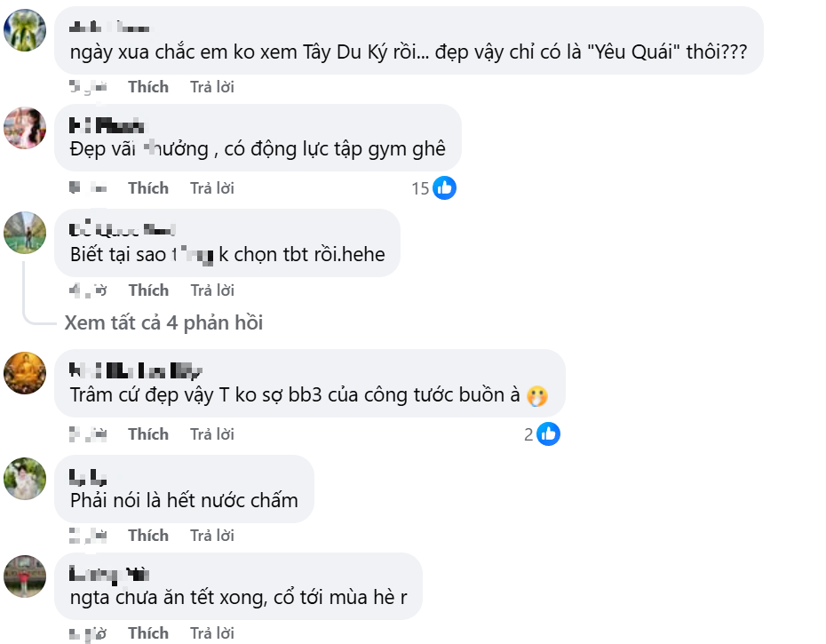Open the avatar of the tbt comment author
The height and width of the screenshot is (644, 826).
[25, 234]
